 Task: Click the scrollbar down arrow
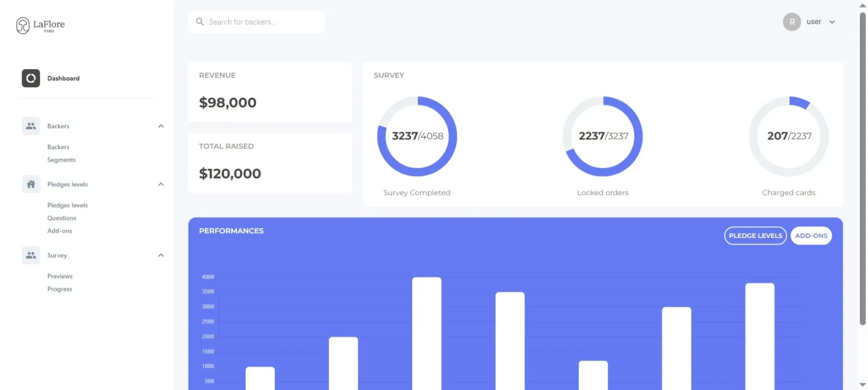pos(862,385)
